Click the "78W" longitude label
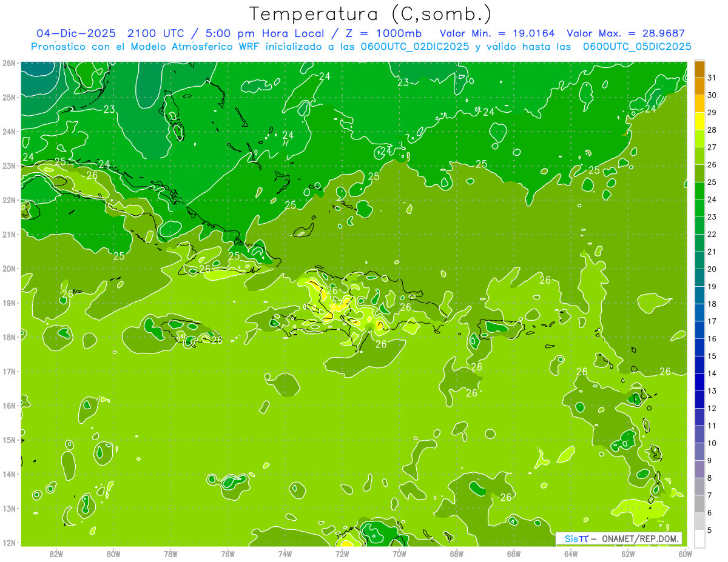 171,554
